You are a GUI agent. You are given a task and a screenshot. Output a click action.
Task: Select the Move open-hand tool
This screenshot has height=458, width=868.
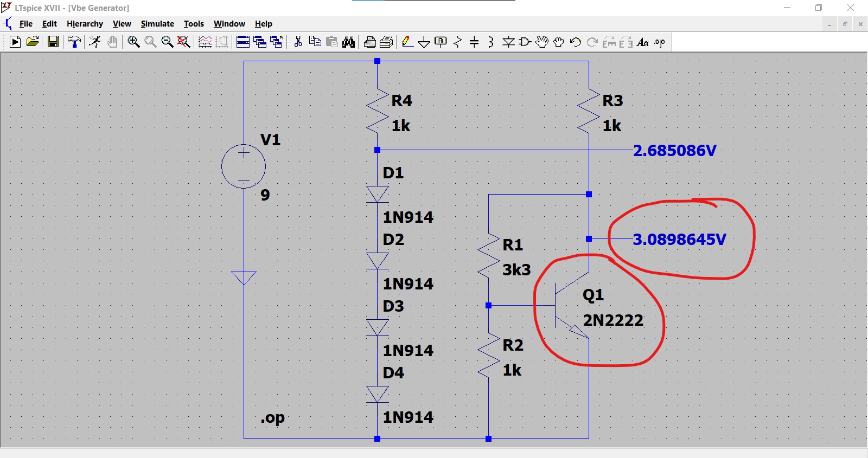[542, 42]
